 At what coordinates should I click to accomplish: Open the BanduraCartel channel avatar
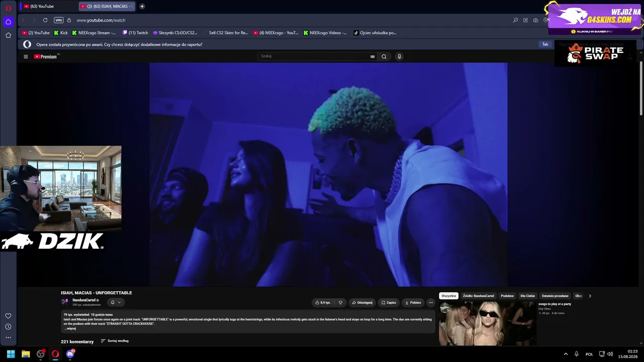(x=64, y=302)
